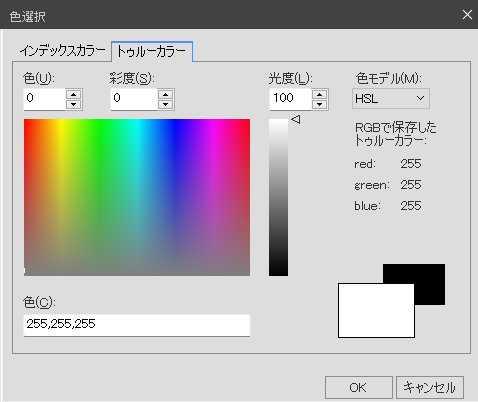
Task: Increase the 彩度(S) saturation value with up arrow
Action: pyautogui.click(x=165, y=94)
